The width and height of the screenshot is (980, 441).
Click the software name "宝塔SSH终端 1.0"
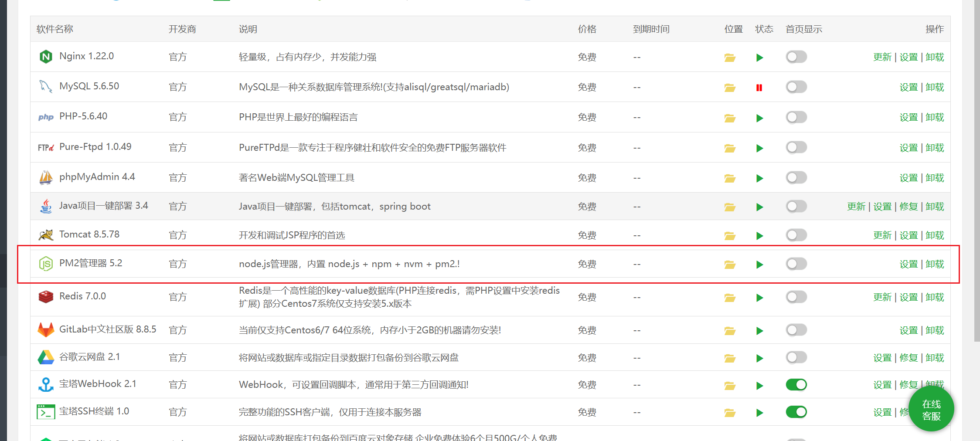point(94,411)
